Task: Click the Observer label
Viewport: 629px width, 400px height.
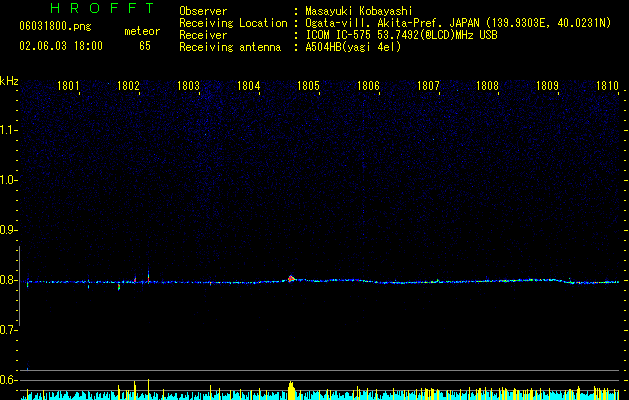Action: [x=203, y=11]
